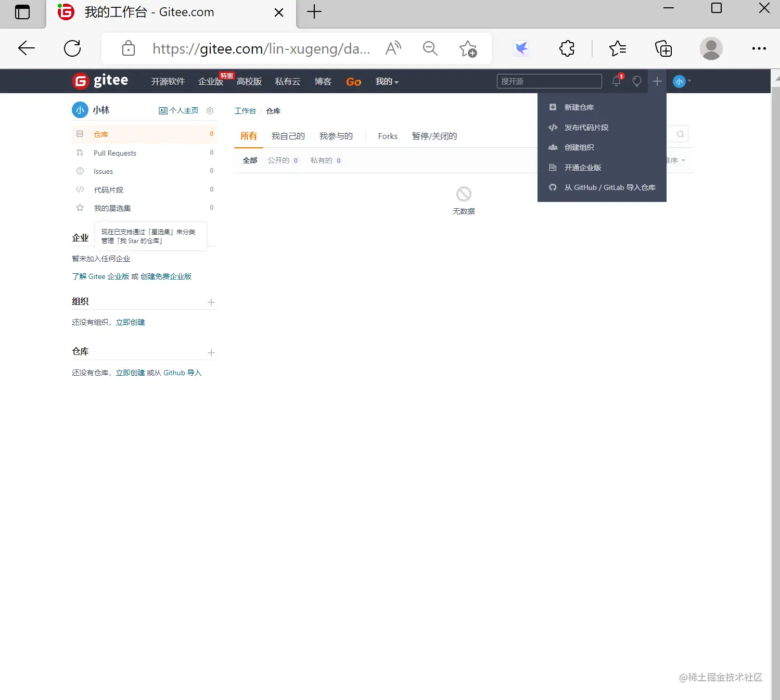Click 立即创建 under 组织

click(x=130, y=322)
